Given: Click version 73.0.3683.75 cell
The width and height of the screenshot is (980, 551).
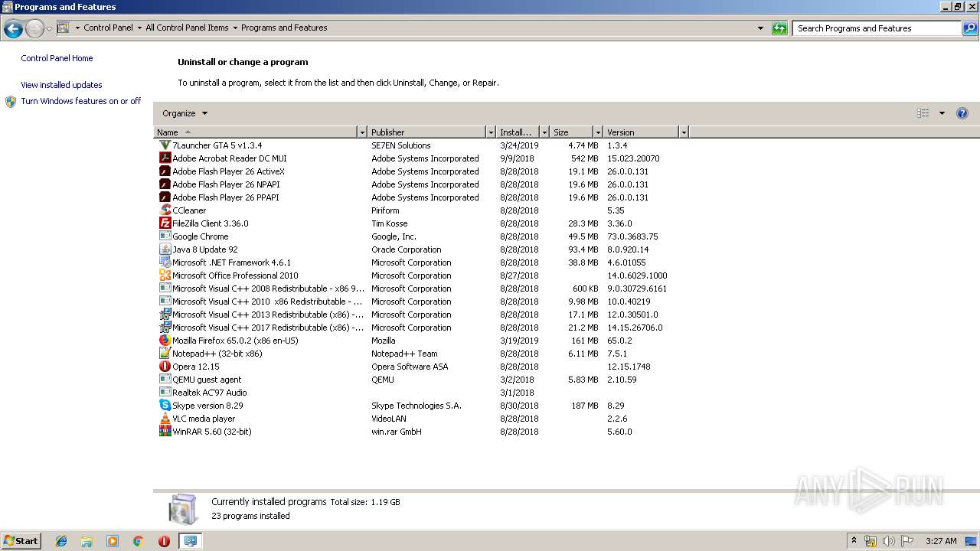Looking at the screenshot, I should 632,236.
